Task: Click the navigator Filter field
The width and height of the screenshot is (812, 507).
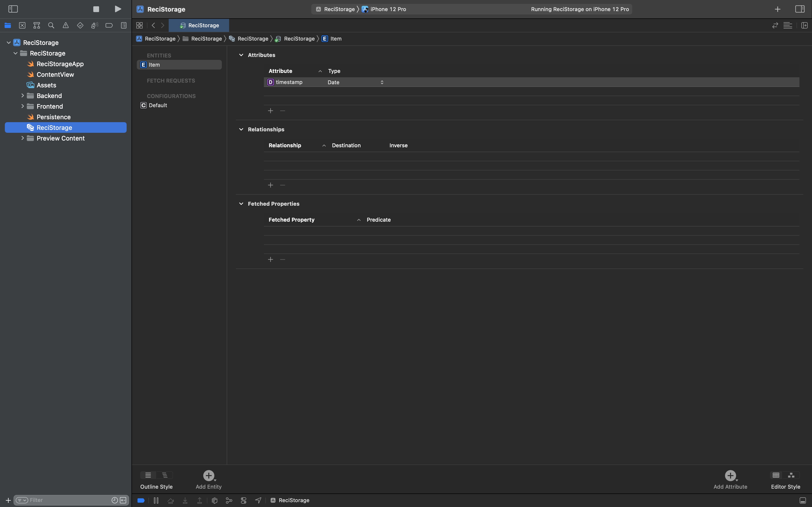Action: [x=67, y=500]
